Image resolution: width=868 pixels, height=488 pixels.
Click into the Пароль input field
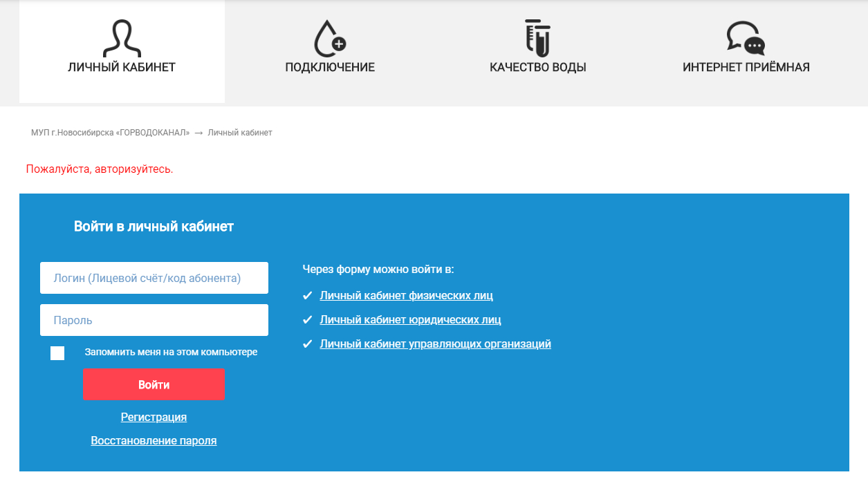point(154,320)
